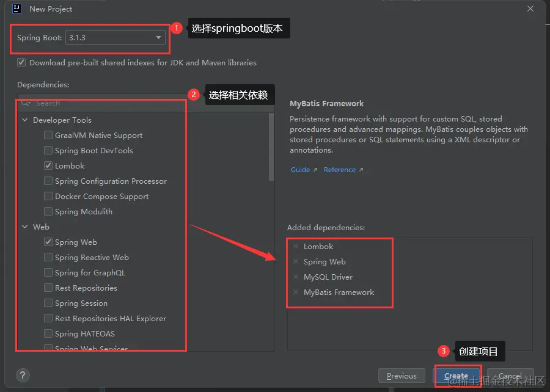Click the IntelliJ IDEA logo icon
Viewport: 550px width, 392px height.
17,9
